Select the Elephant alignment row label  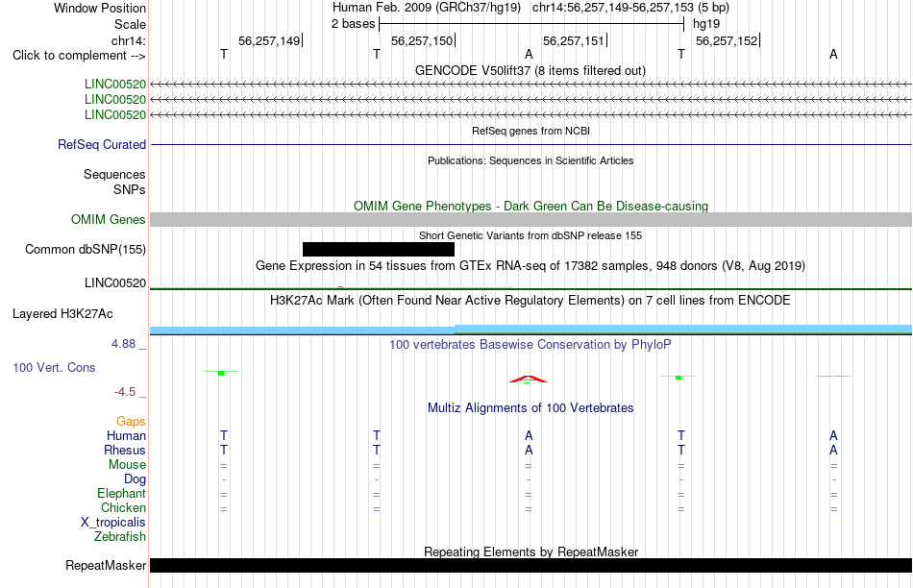pos(121,493)
